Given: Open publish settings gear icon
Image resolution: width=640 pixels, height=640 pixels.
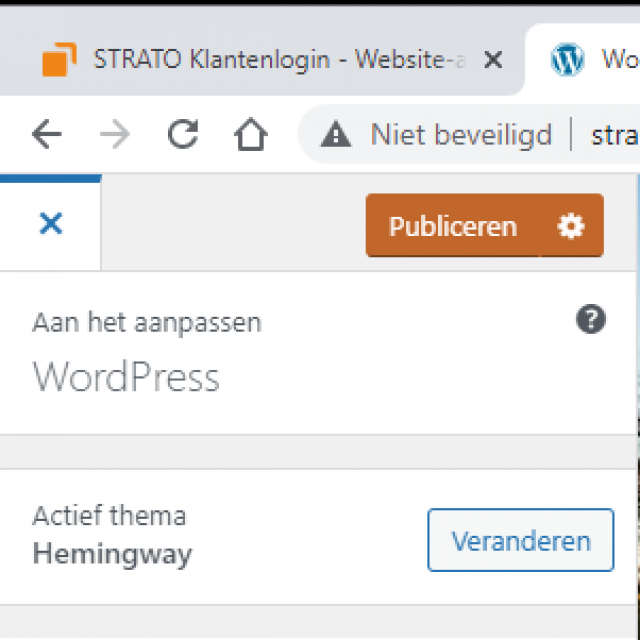Looking at the screenshot, I should 571,226.
